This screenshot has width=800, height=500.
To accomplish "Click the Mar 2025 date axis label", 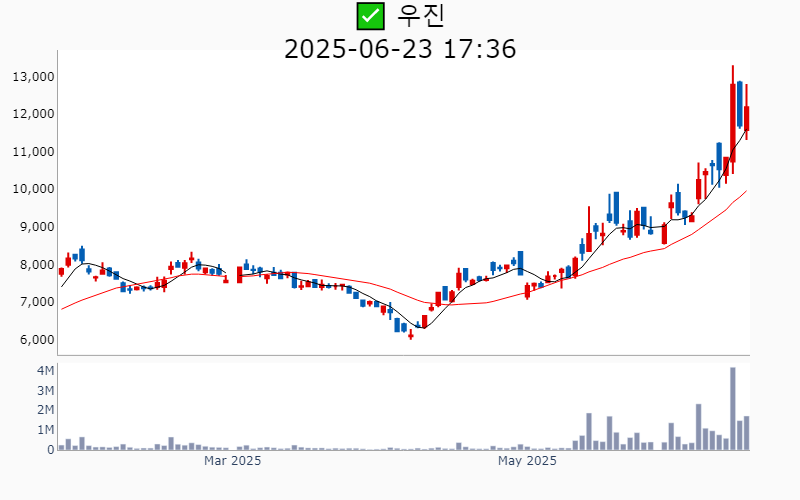I will click(232, 461).
